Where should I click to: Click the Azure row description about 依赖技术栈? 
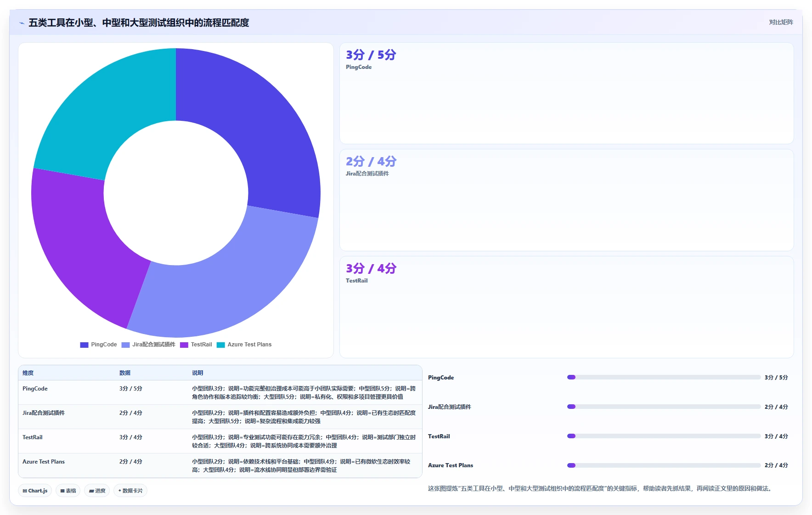(302, 466)
